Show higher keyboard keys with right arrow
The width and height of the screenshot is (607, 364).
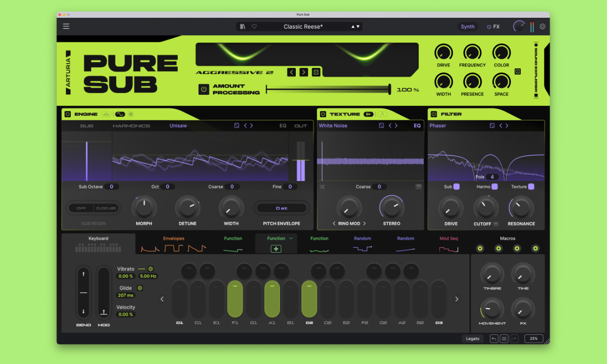pos(457,299)
